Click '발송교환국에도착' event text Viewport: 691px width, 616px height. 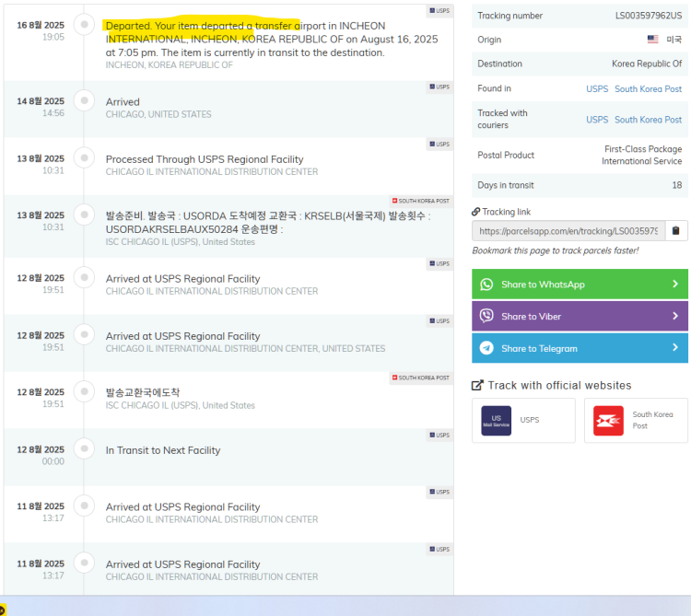coord(142,392)
